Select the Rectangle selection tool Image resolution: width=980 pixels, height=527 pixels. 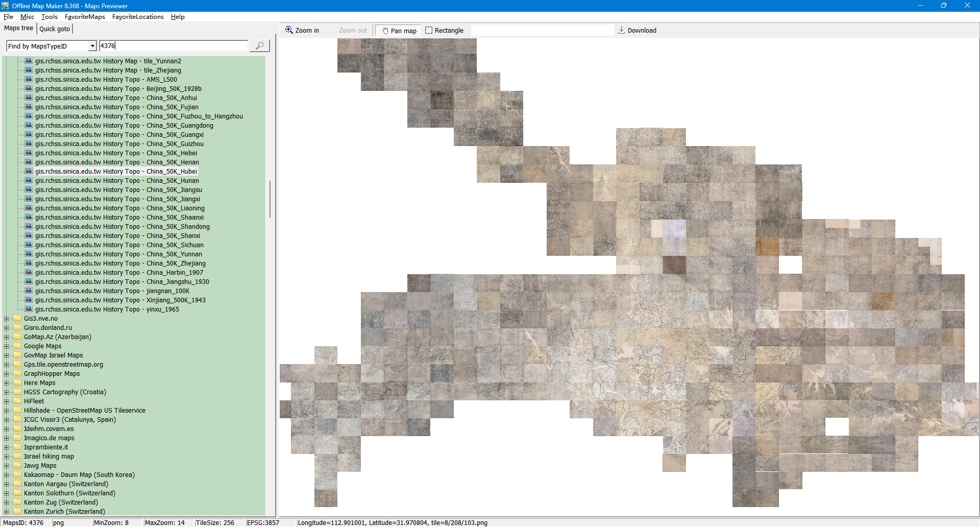[444, 31]
